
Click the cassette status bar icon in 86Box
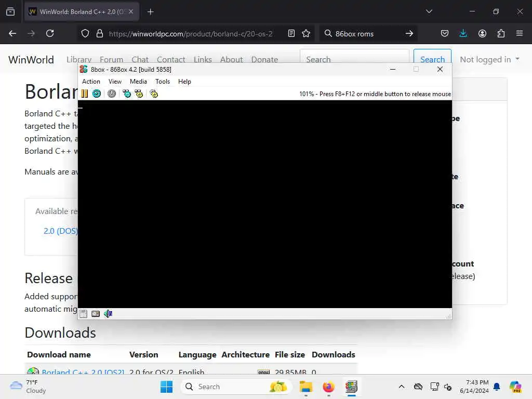tap(96, 314)
